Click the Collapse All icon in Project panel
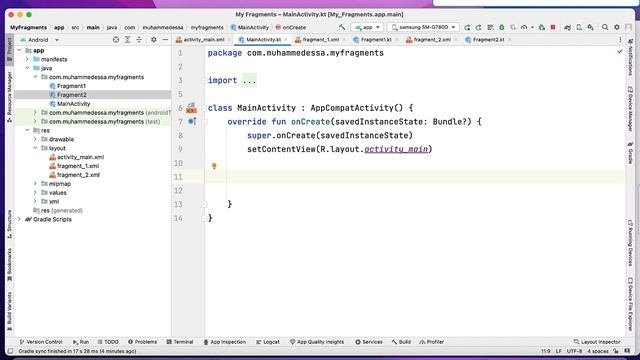 (x=139, y=40)
